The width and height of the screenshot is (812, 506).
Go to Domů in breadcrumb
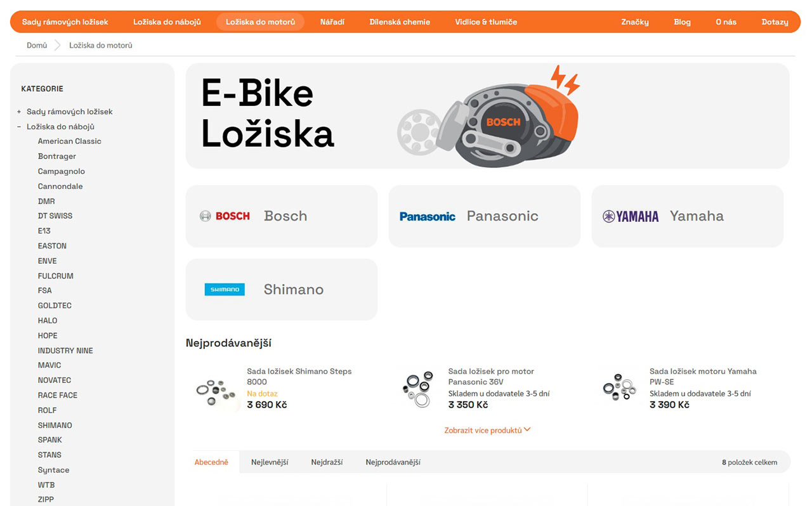click(37, 46)
